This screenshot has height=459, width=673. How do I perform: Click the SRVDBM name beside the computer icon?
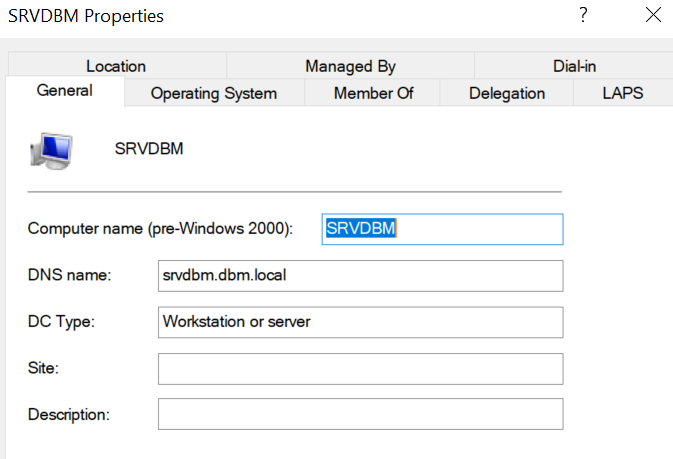click(x=149, y=149)
